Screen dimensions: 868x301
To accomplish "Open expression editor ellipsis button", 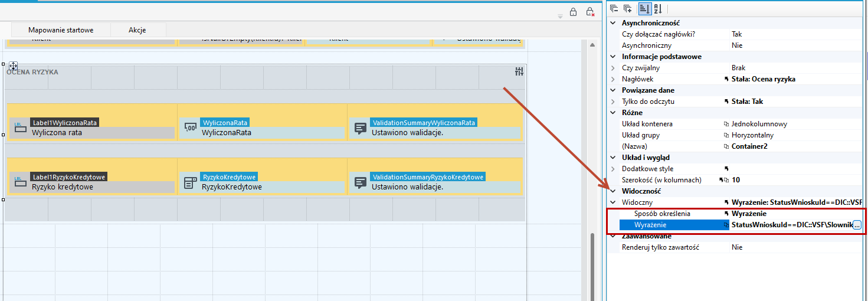I will click(857, 225).
